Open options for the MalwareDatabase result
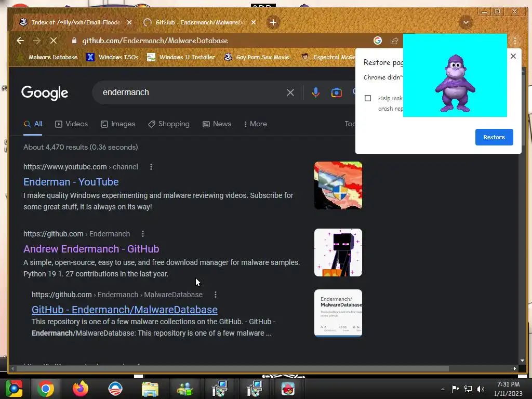 pyautogui.click(x=216, y=295)
